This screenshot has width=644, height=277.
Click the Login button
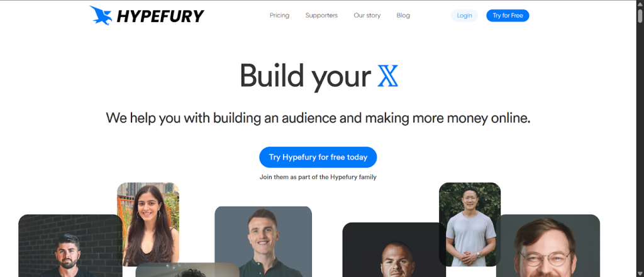pyautogui.click(x=465, y=16)
